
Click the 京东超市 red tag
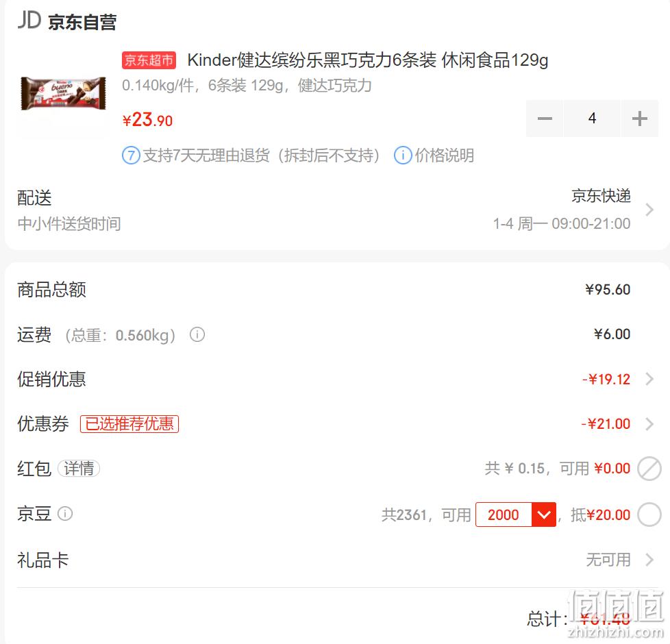[149, 60]
